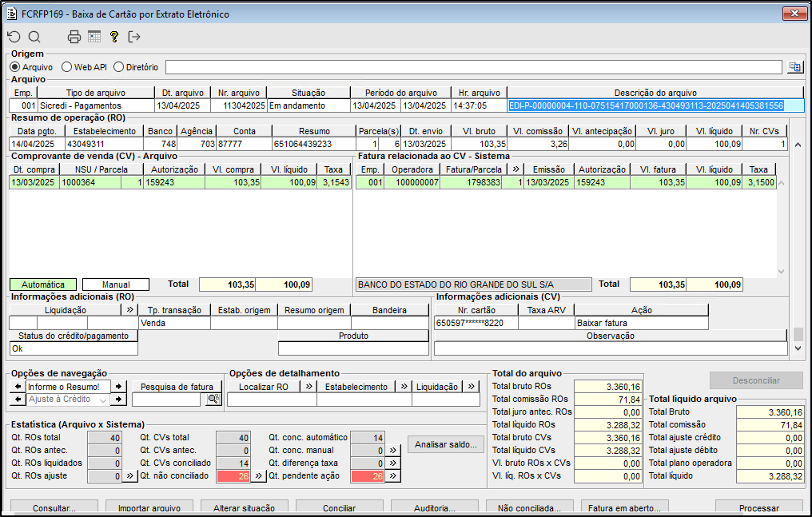Expand the Fatura/Parcela column chevron
The width and height of the screenshot is (812, 517).
[515, 169]
